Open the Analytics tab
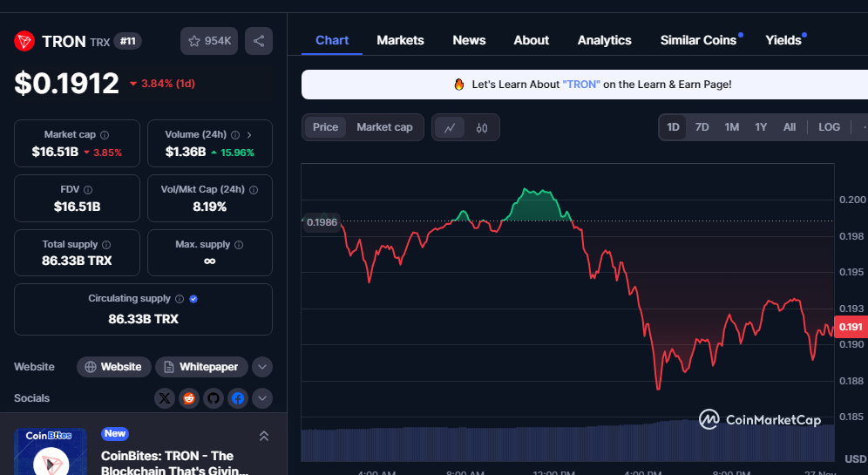This screenshot has height=475, width=868. [x=605, y=40]
